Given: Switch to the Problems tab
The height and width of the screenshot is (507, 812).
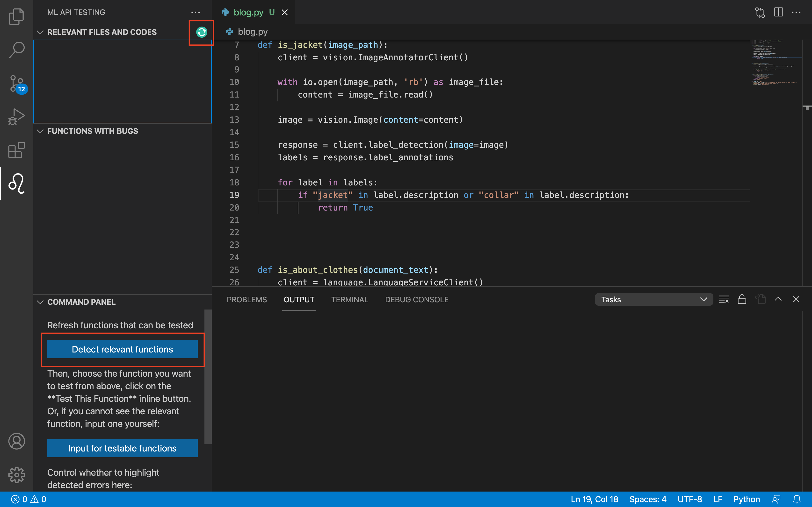Looking at the screenshot, I should pyautogui.click(x=246, y=299).
